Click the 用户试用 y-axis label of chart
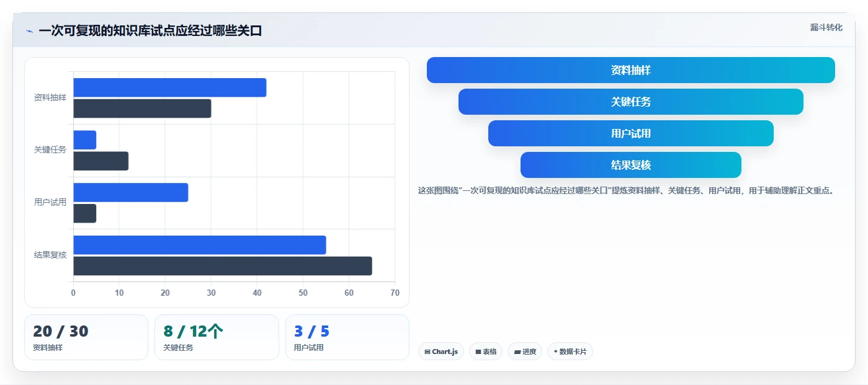 pos(50,202)
